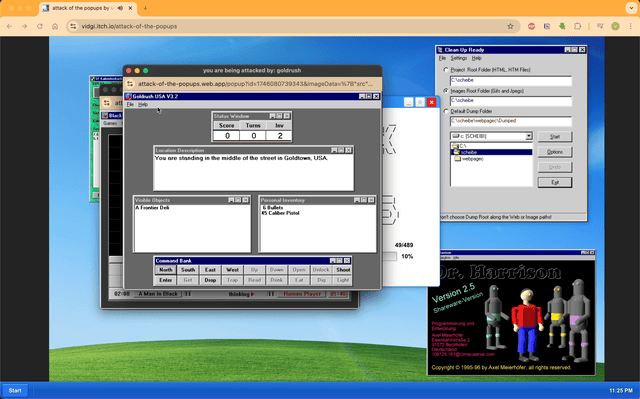Click the 10% progress bar
Viewport: 640px width, 399px height.
(390, 256)
